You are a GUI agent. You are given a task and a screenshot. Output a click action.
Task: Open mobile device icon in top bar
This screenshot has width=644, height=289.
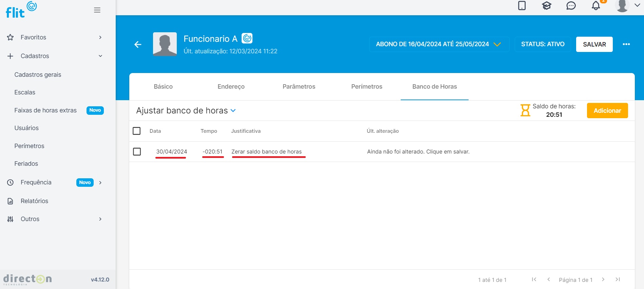coord(522,6)
